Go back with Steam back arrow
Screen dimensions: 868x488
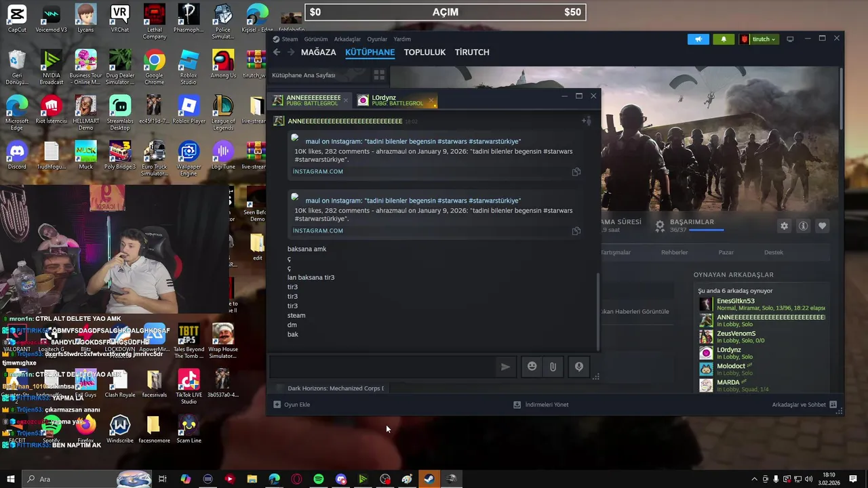[x=277, y=52]
